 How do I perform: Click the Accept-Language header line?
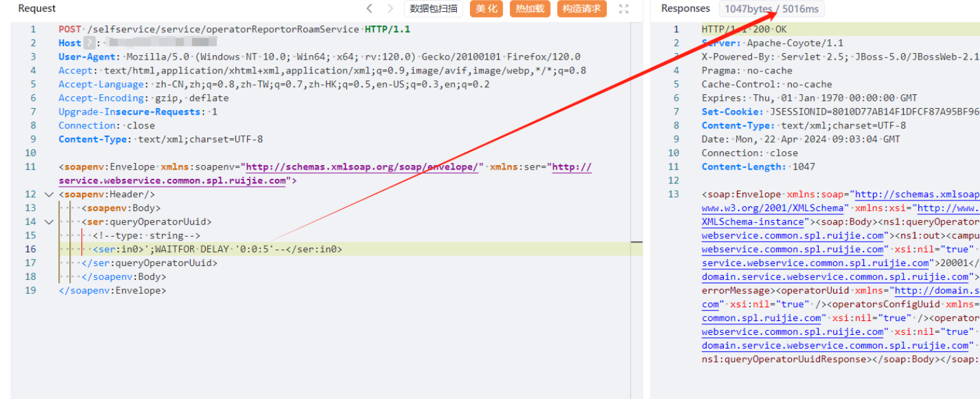click(274, 85)
